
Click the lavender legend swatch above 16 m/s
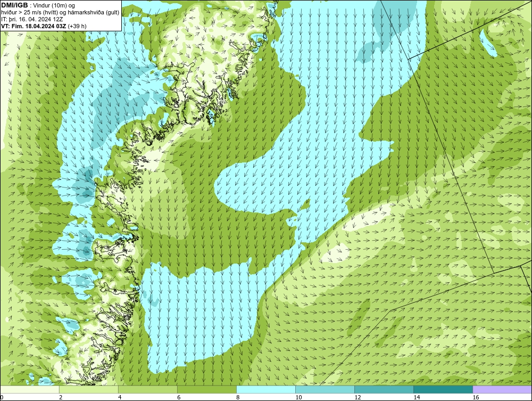click(x=502, y=389)
